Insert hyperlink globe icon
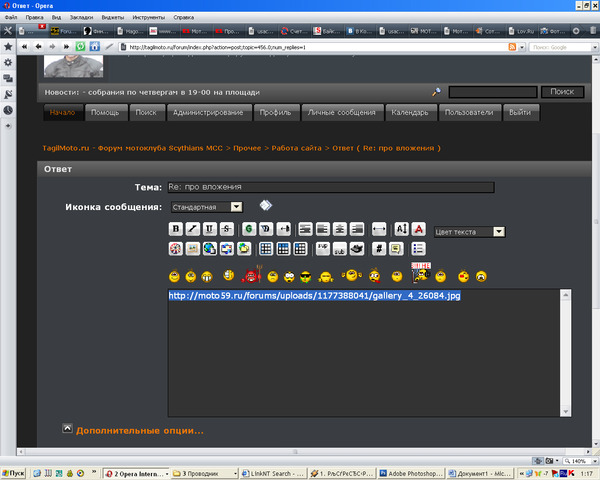This screenshot has width=600, height=480. coord(210,249)
